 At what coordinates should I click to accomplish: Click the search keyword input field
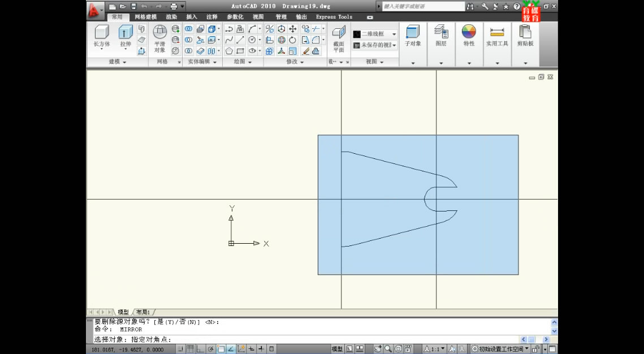(x=423, y=7)
